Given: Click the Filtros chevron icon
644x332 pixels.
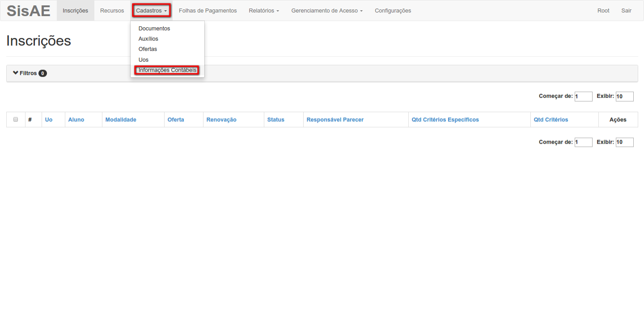Looking at the screenshot, I should pyautogui.click(x=16, y=73).
